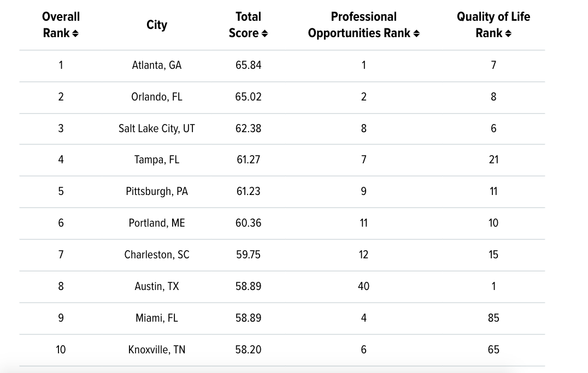The image size is (588, 373).
Task: Select the Miami, FL row
Action: [x=157, y=318]
